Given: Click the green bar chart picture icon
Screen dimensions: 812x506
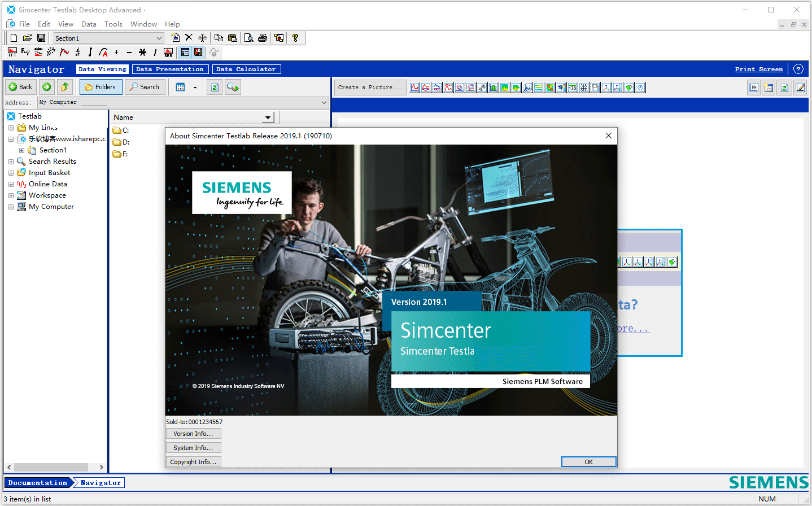Looking at the screenshot, I should [x=494, y=88].
